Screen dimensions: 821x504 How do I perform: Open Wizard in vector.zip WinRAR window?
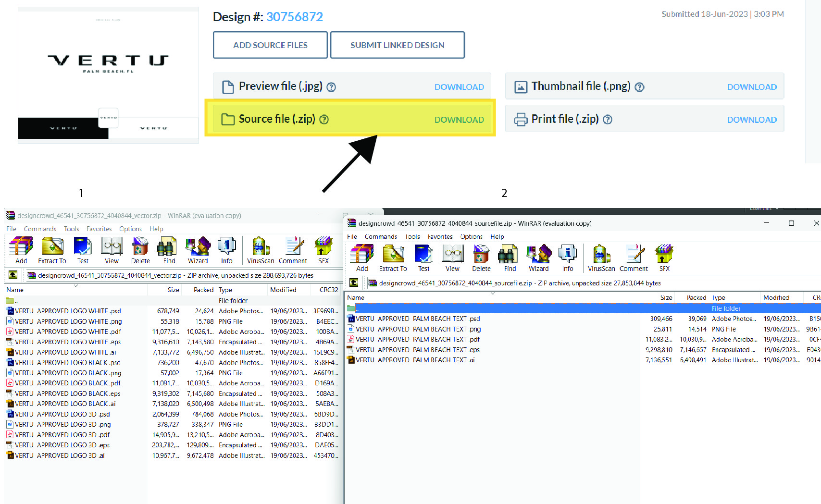coord(198,250)
